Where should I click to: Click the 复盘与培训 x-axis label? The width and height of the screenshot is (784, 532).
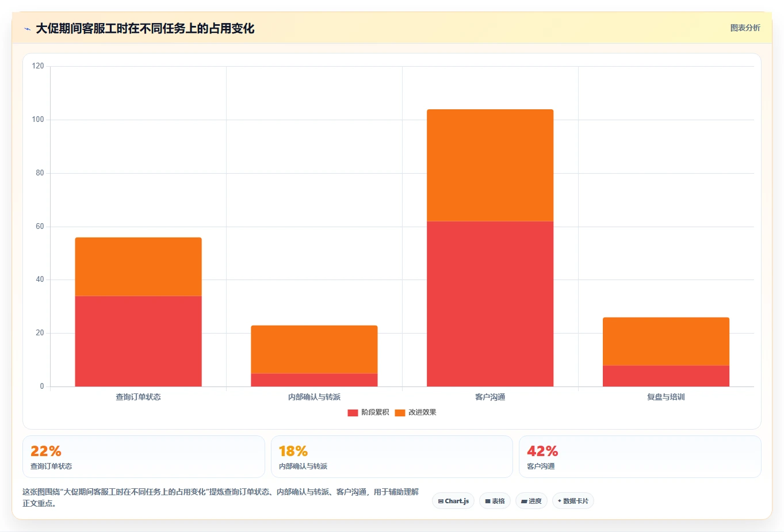[x=666, y=397]
